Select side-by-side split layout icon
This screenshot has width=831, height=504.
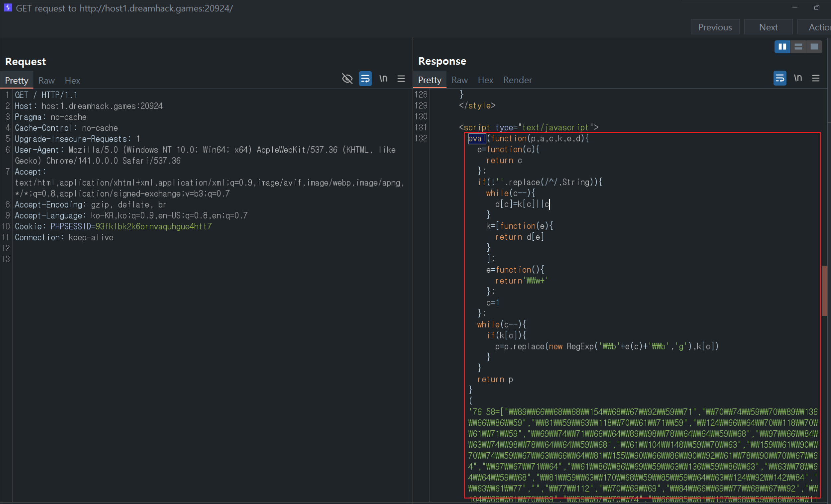click(x=782, y=46)
